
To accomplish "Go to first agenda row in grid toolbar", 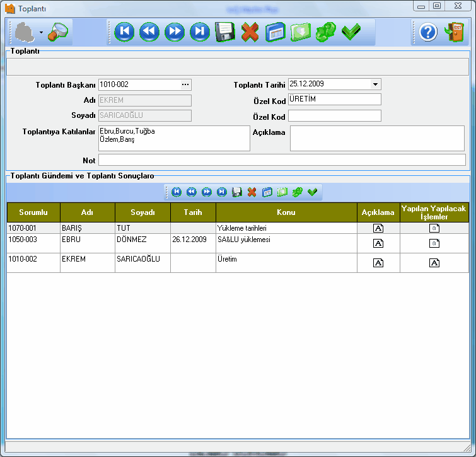I will pyautogui.click(x=177, y=192).
